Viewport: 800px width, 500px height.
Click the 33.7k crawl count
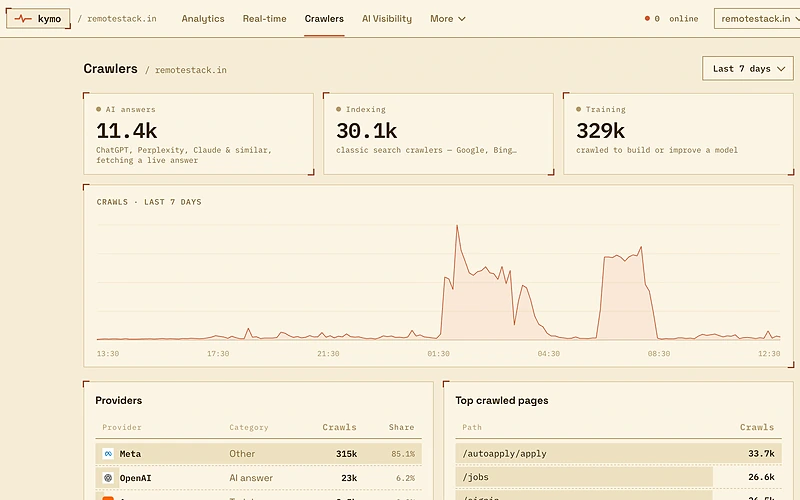761,454
